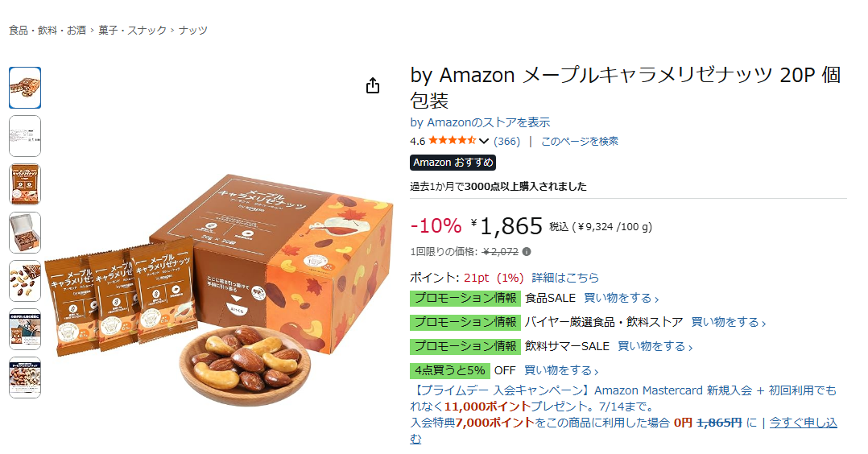Go to 菓子・スナック breadcrumb category

(133, 31)
